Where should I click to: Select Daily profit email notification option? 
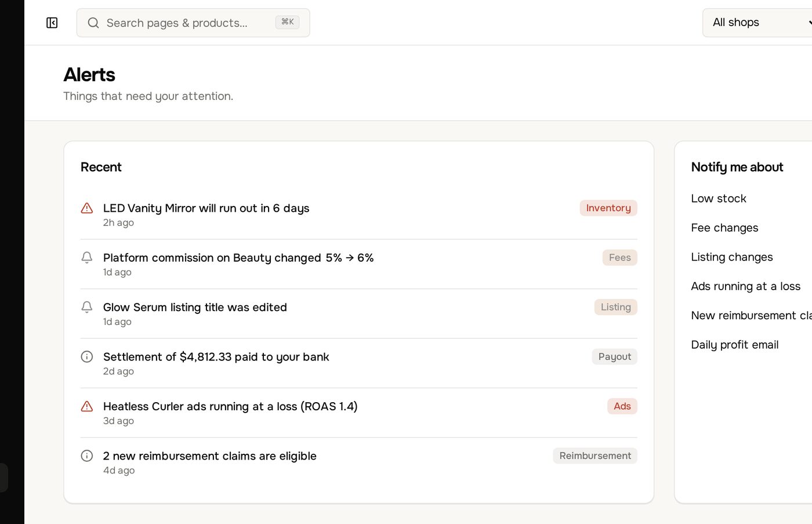click(x=735, y=345)
